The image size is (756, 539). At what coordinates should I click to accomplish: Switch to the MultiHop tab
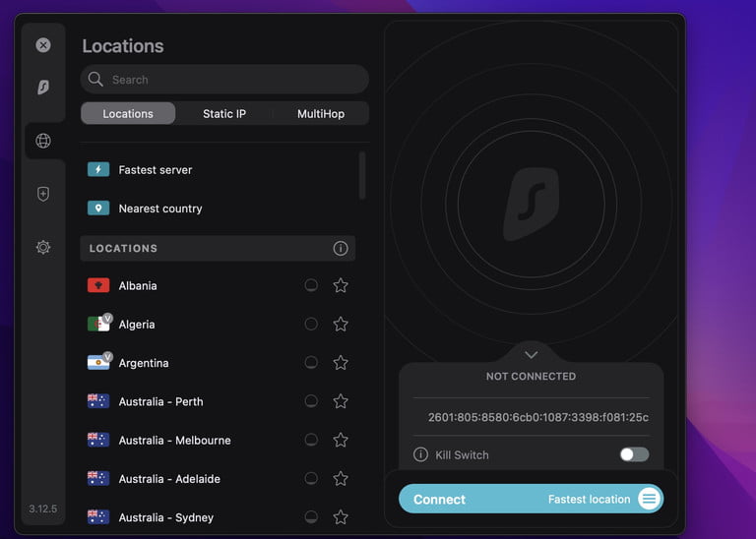coord(321,114)
